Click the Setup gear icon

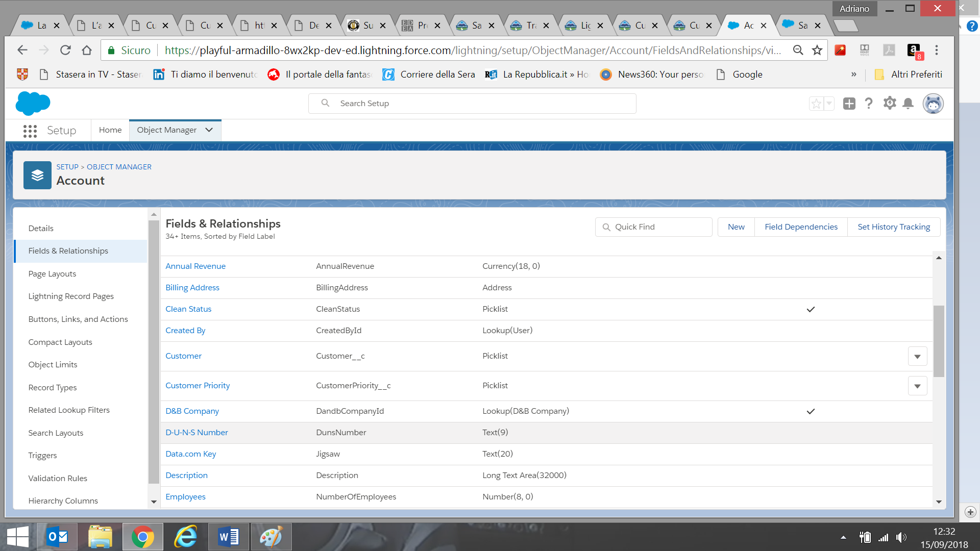point(890,104)
